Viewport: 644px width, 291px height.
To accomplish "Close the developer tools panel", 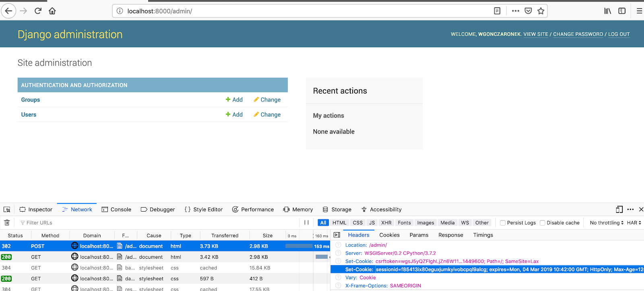I will (641, 210).
